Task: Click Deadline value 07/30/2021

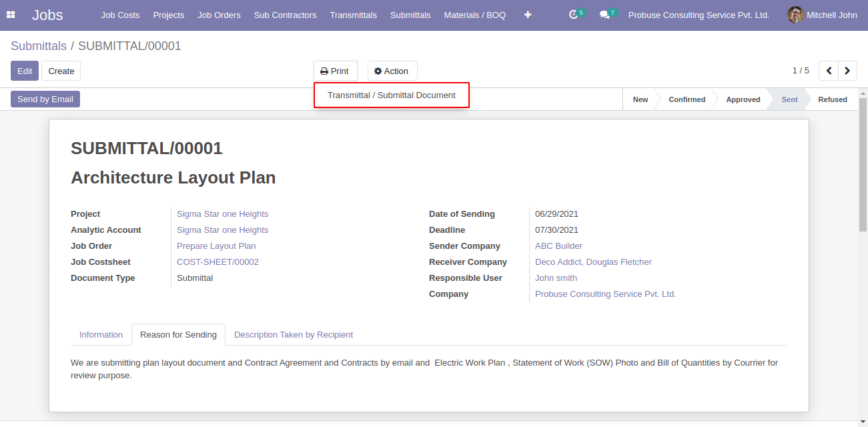Action: click(x=556, y=230)
